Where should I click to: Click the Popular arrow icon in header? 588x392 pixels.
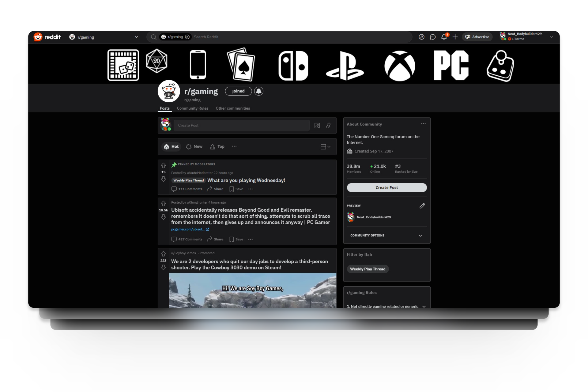point(421,37)
